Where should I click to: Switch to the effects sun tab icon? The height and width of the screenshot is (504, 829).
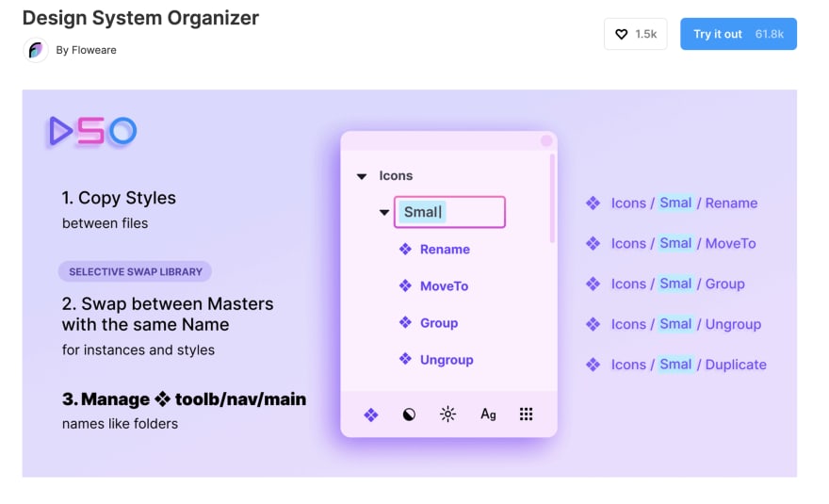tap(447, 415)
